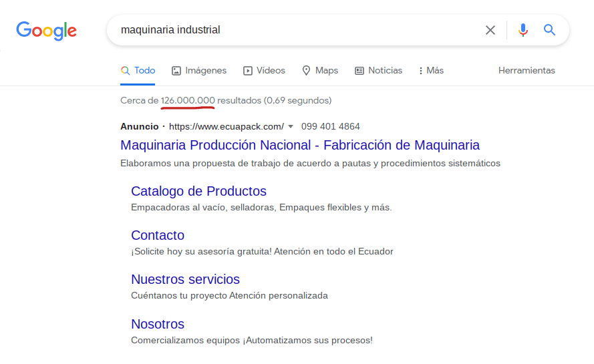Viewport: 594px width, 364px height.
Task: Expand the Más menu
Action: [x=431, y=70]
